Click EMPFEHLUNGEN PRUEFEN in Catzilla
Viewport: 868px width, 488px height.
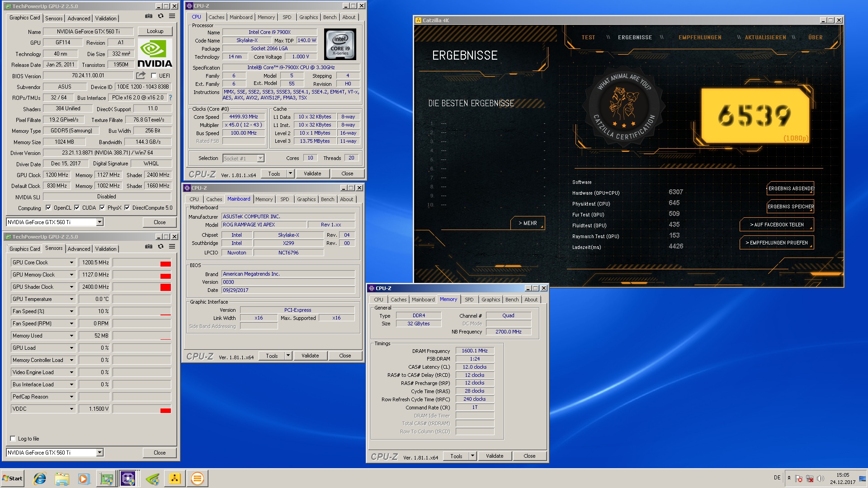(777, 243)
